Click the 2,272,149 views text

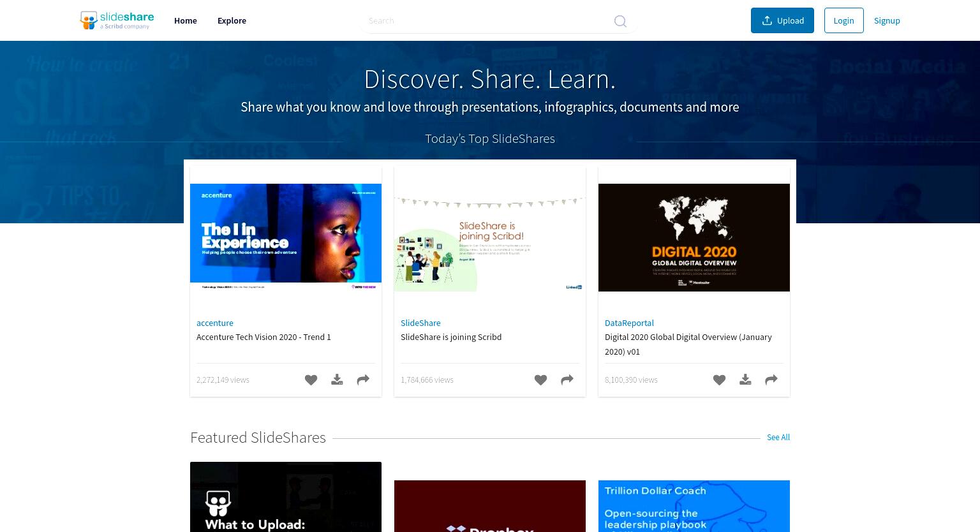click(x=223, y=380)
